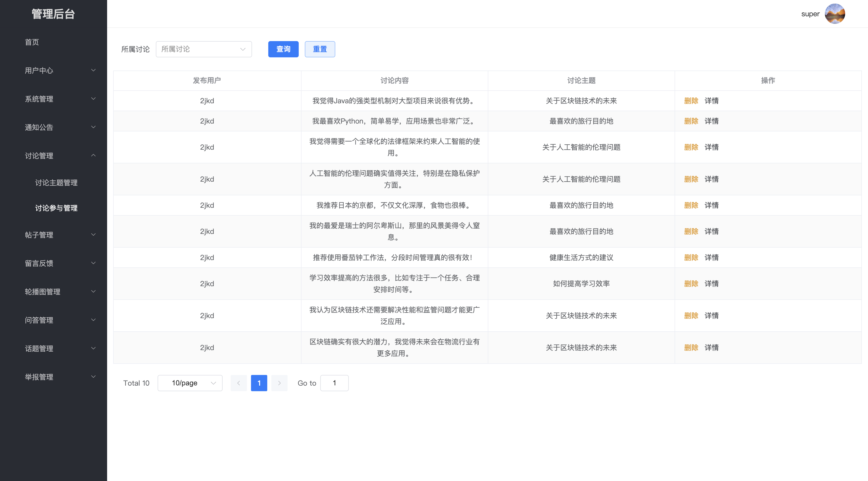Image resolution: width=868 pixels, height=481 pixels.
Task: Collapse the 讨论管理 sidebar menu
Action: 39,156
